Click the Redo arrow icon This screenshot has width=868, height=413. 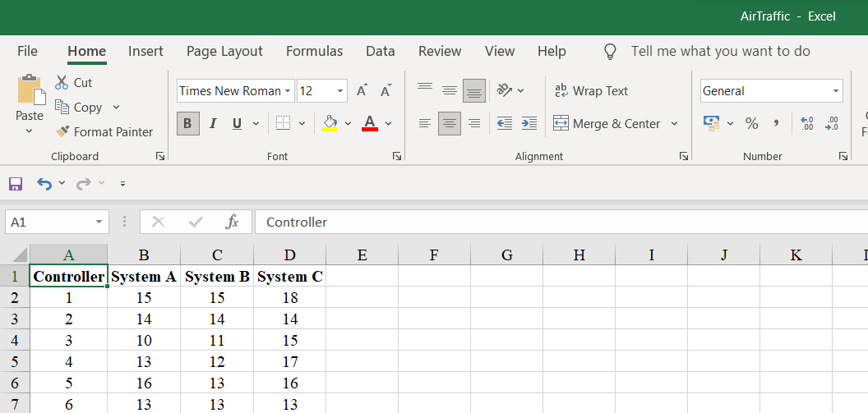click(x=84, y=184)
